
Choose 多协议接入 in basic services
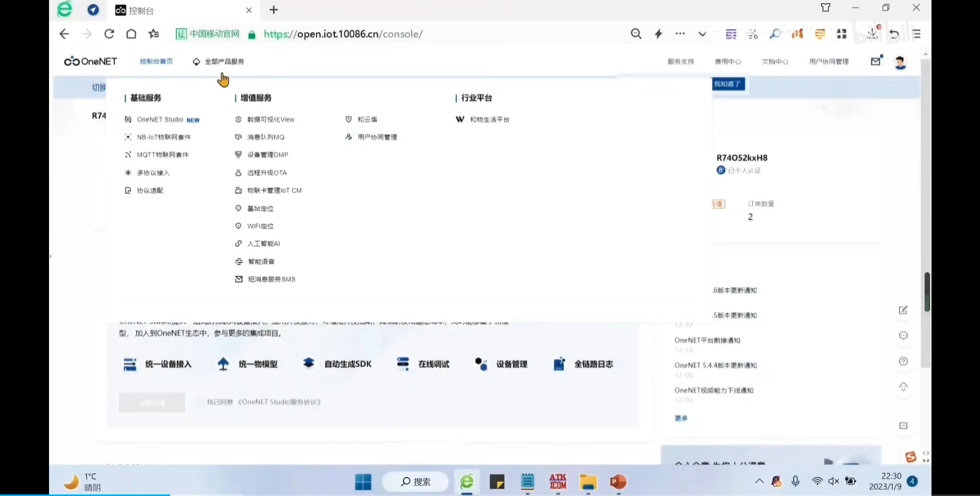click(147, 173)
